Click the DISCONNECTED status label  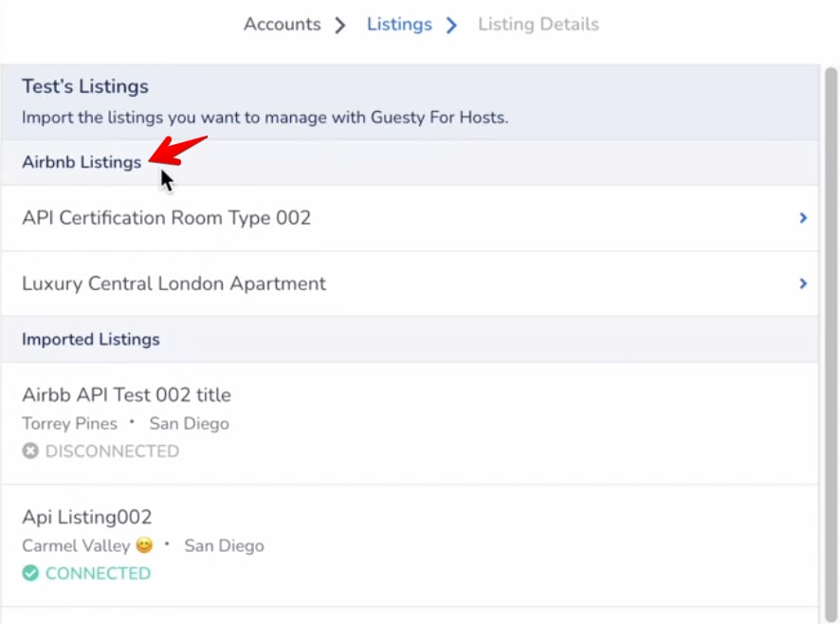point(112,451)
